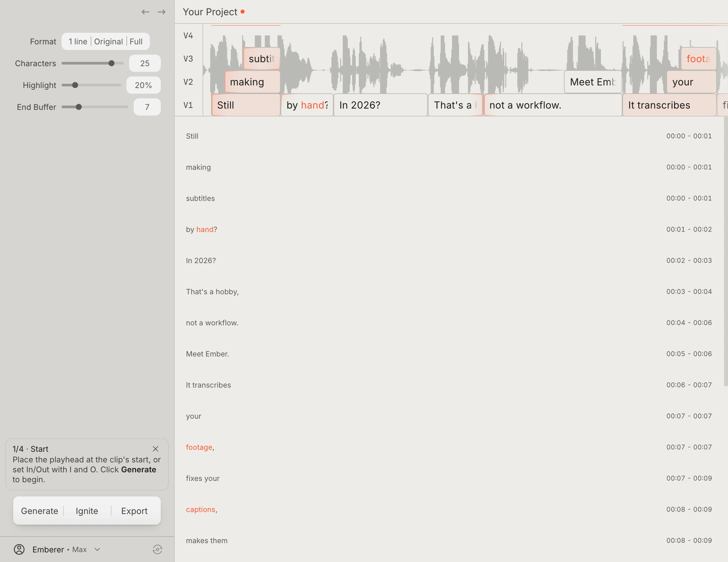Select the V1 track label

(188, 105)
